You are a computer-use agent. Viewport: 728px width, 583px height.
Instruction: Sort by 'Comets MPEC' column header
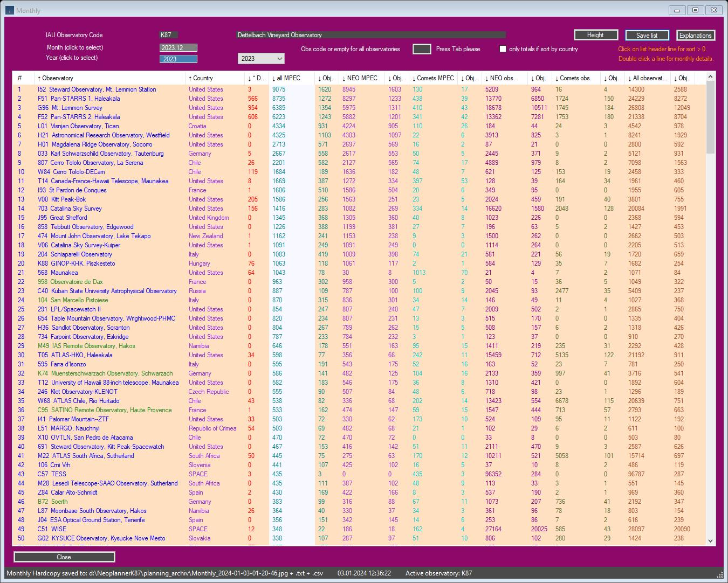(x=433, y=78)
